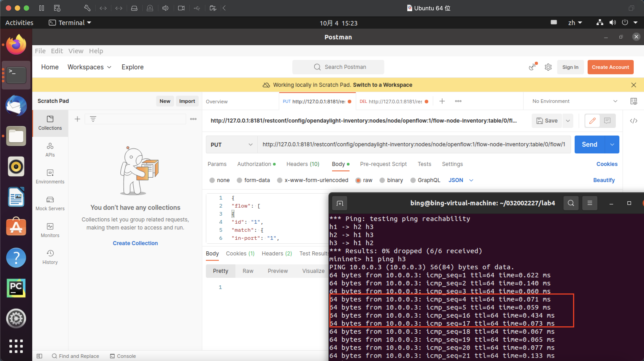Click the code snippet icon
This screenshot has width=644, height=361.
[x=633, y=121]
